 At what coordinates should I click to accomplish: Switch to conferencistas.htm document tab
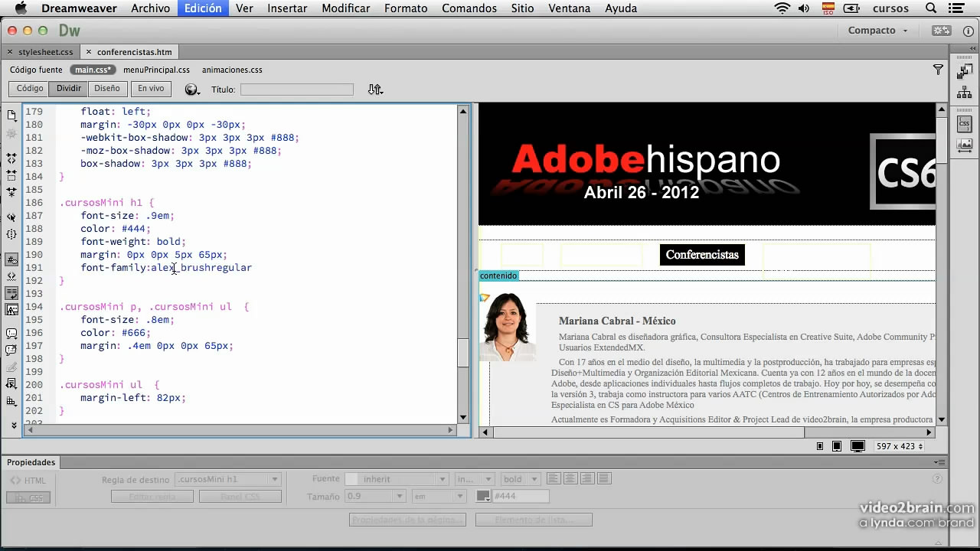129,52
